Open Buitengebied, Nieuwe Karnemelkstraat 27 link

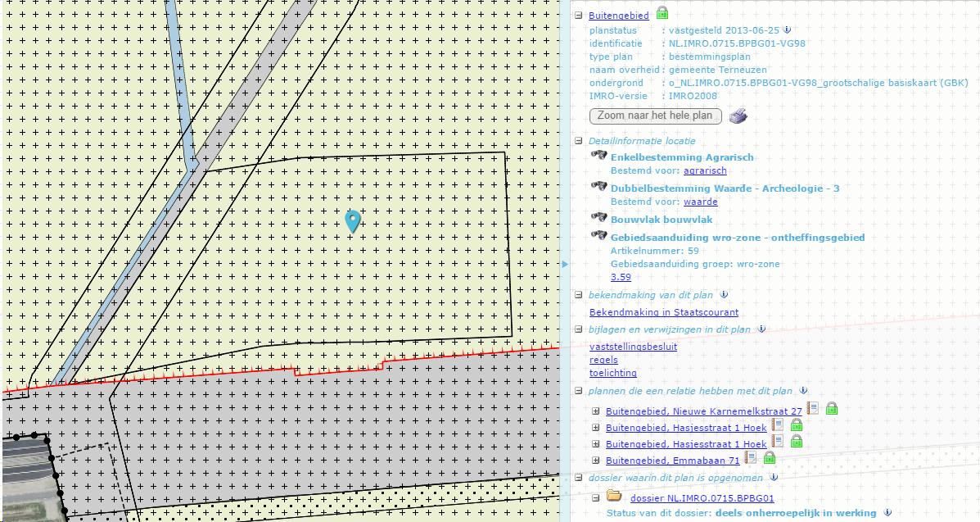point(704,411)
